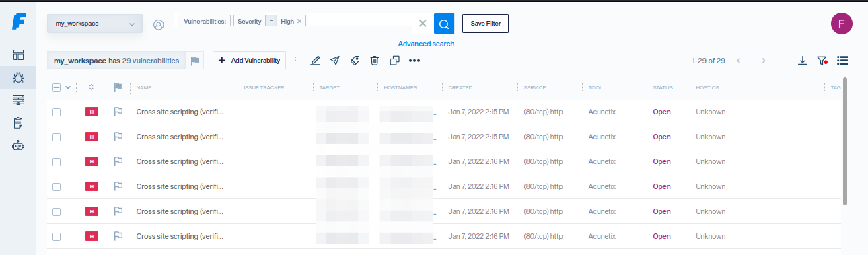Open the my_workspace dropdown selector
This screenshot has height=255, width=868.
coord(95,24)
